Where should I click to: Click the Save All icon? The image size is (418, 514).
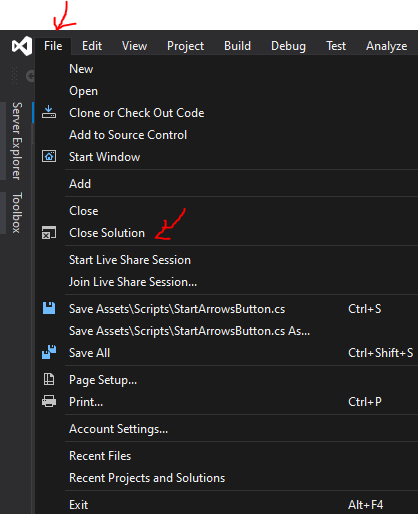49,352
